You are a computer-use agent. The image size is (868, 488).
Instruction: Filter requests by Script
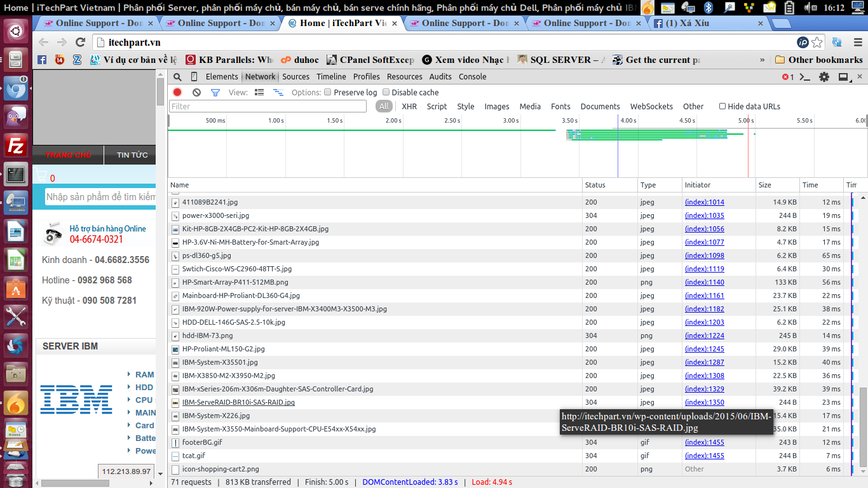pyautogui.click(x=437, y=106)
